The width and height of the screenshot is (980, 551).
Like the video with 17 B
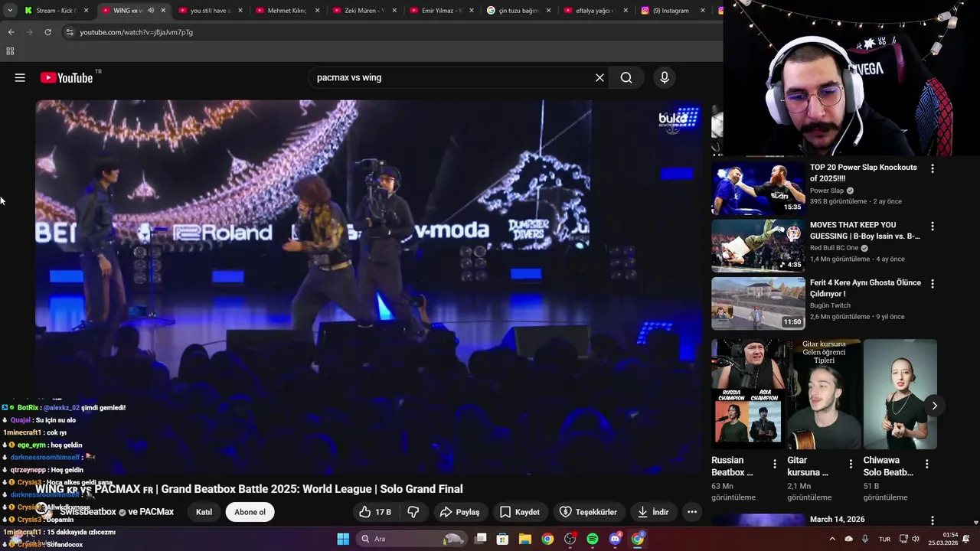(375, 512)
